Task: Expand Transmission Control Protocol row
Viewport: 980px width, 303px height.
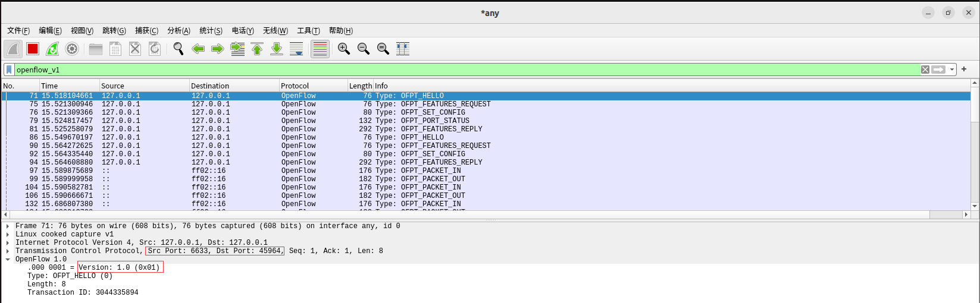Action: coord(8,251)
